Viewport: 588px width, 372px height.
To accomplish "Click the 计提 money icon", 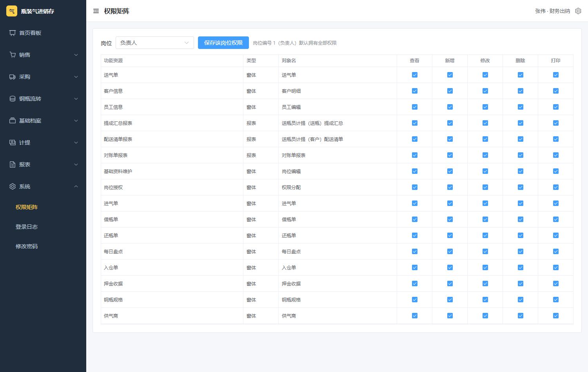I will click(x=13, y=143).
